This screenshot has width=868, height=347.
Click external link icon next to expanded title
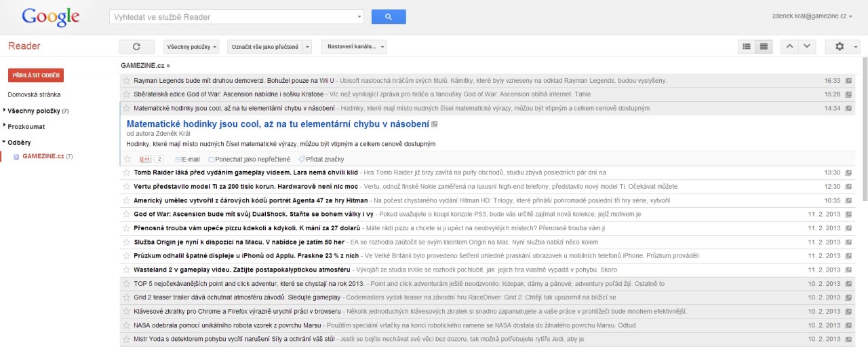coord(435,124)
